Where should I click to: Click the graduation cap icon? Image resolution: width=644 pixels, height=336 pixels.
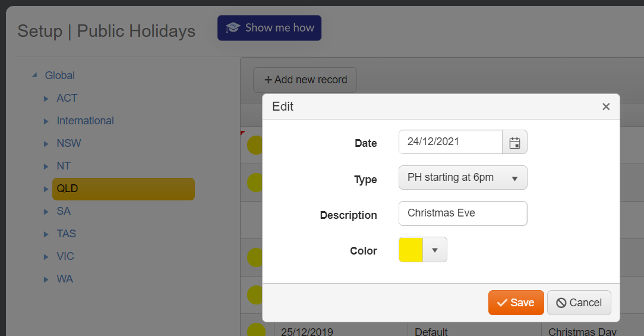pos(233,27)
